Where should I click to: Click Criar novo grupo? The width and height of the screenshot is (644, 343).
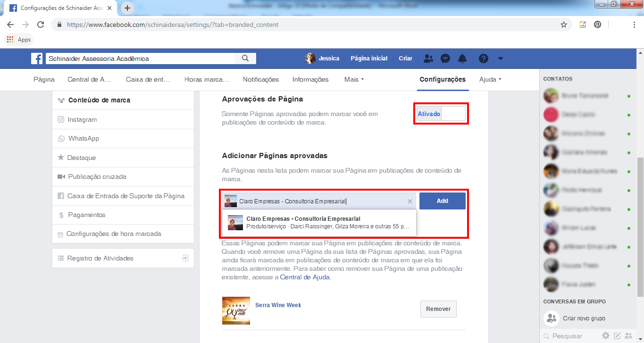point(574,318)
